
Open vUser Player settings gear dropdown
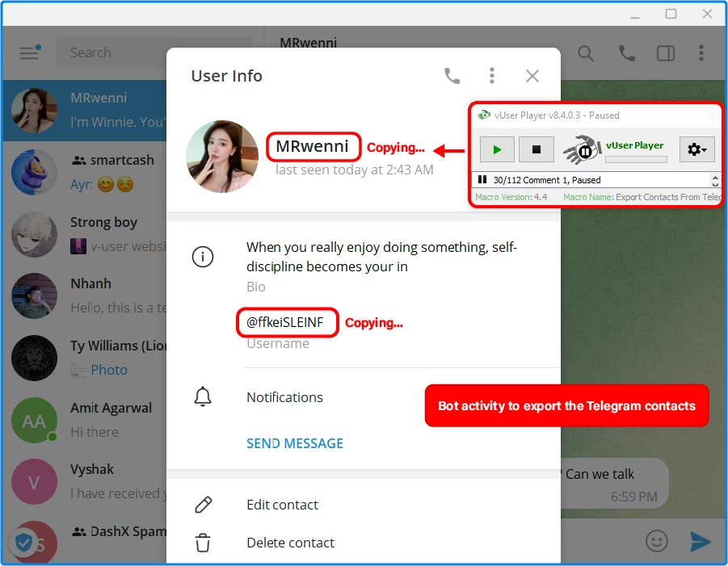697,149
